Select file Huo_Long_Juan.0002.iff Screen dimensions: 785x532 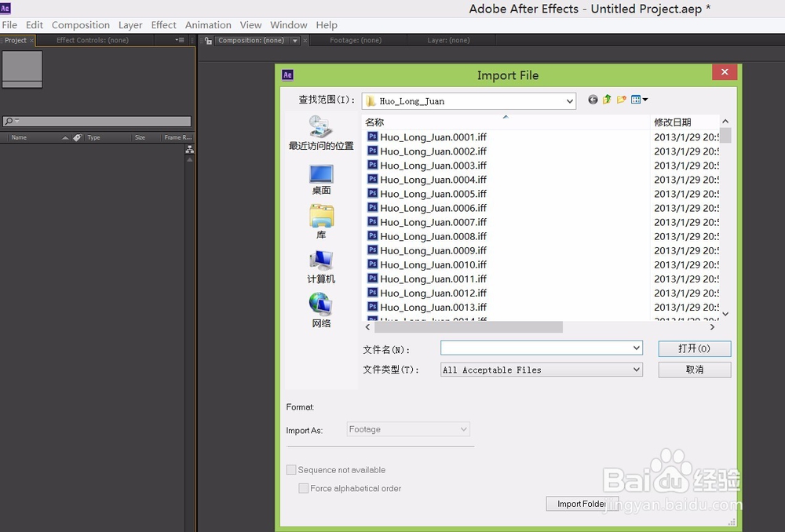point(433,151)
